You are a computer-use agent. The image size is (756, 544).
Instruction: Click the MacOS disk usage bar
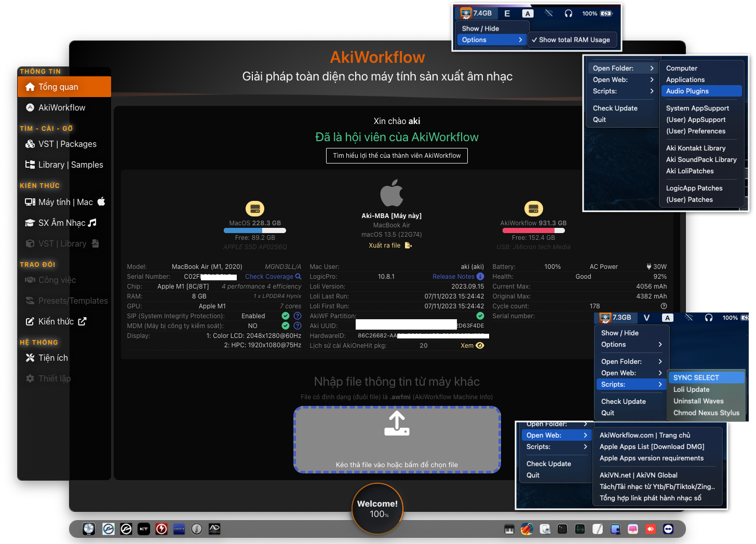pos(254,230)
